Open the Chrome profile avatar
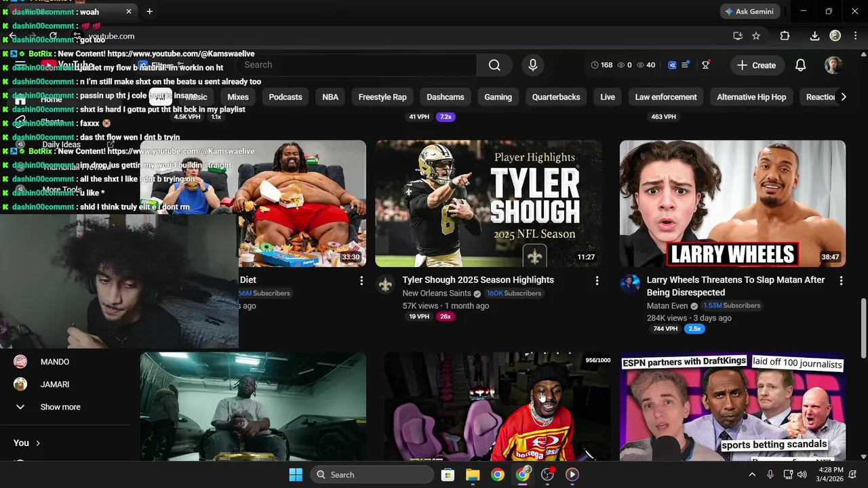 [x=835, y=36]
